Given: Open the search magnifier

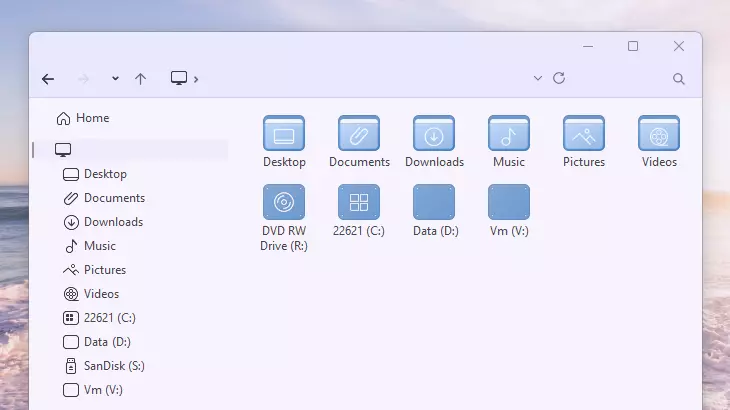Looking at the screenshot, I should [x=679, y=79].
